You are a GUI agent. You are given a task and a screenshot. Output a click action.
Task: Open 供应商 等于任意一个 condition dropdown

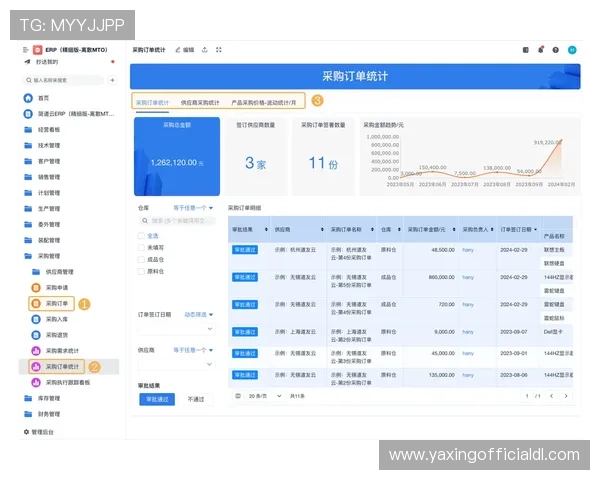[193, 350]
